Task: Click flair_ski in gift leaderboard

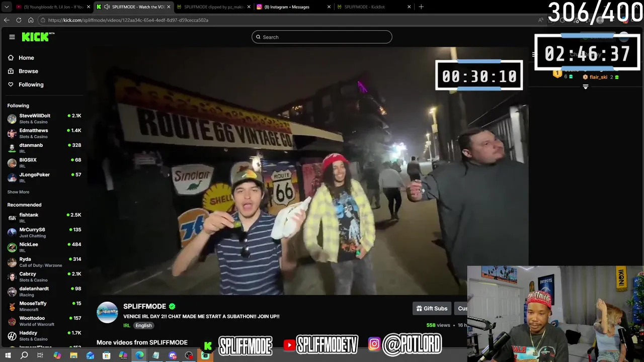Action: 598,77
